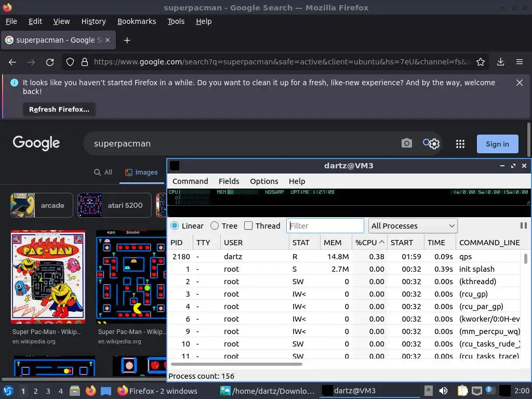
Task: Open the update notifier tray icon
Action: (490, 391)
